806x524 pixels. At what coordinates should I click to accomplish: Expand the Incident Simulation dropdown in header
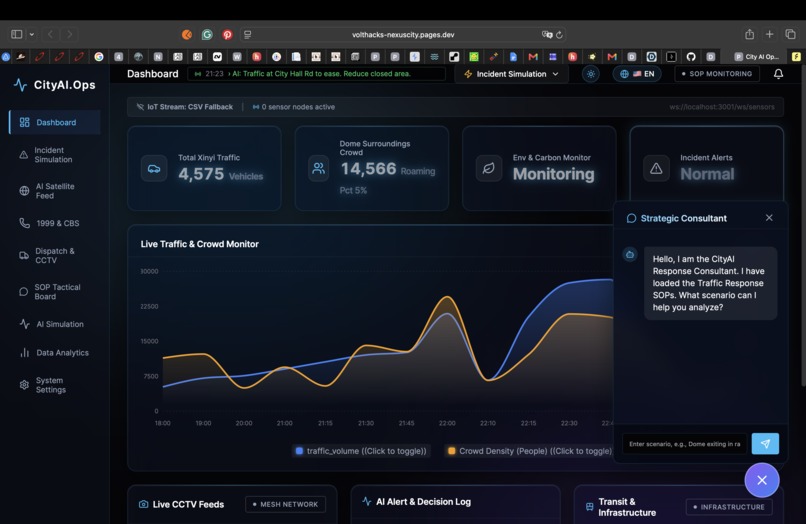[x=511, y=74]
